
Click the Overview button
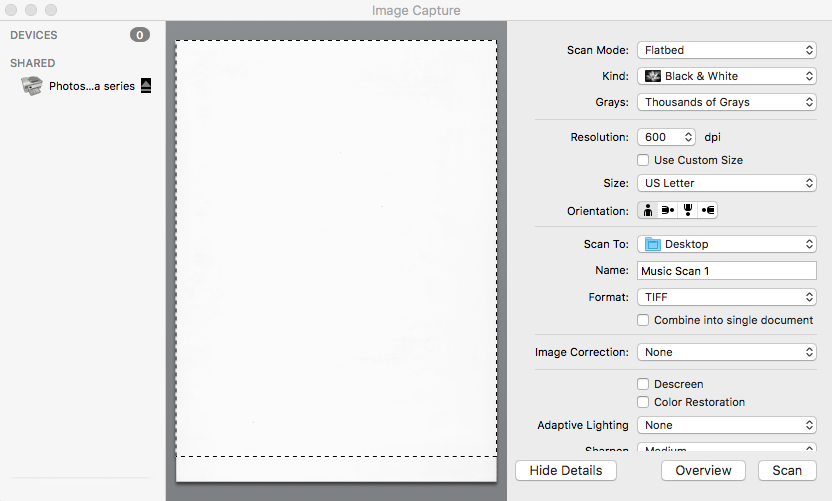coord(703,470)
